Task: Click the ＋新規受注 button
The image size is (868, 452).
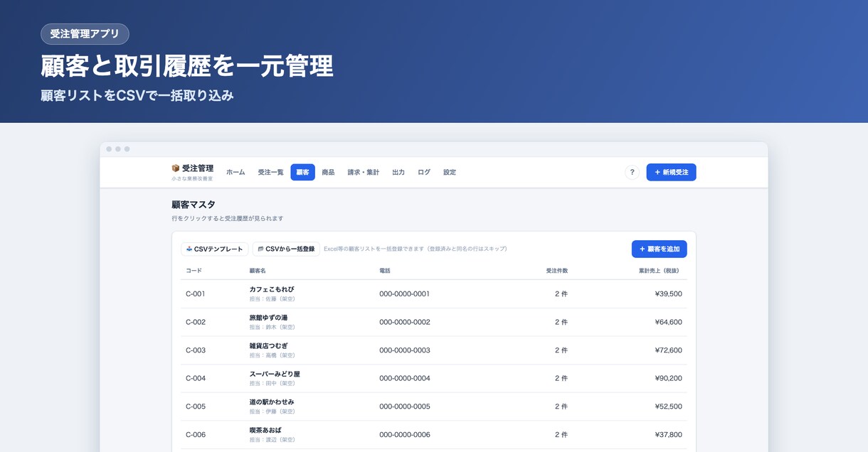Action: pos(671,172)
